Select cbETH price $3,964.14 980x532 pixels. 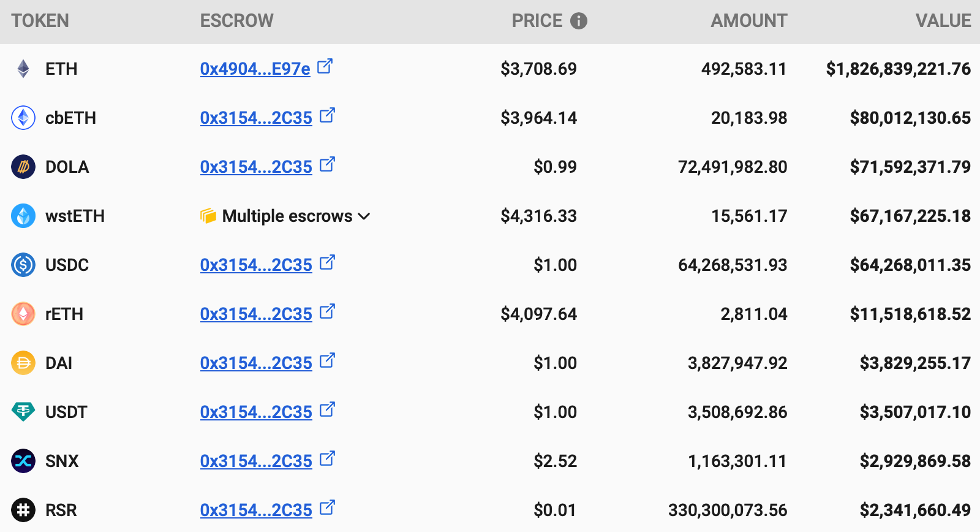tap(539, 118)
